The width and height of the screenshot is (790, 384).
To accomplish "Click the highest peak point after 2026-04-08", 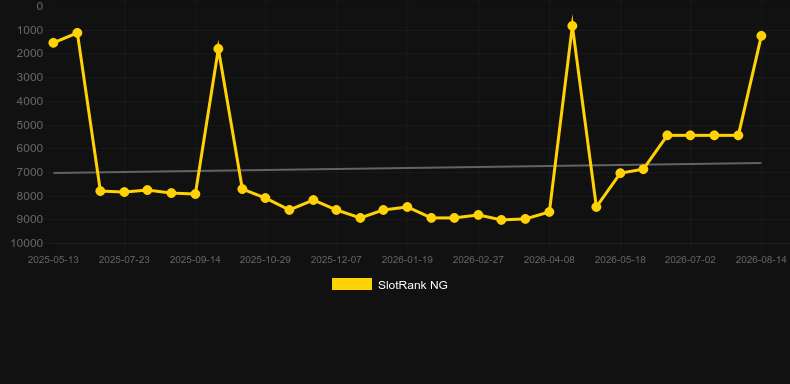I will click(572, 26).
